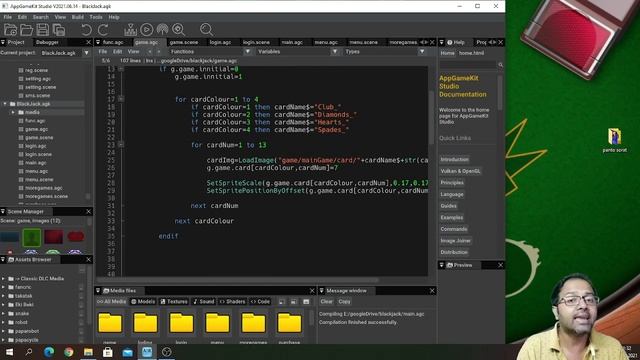Switch to Debugger tab
640x360 pixels.
pos(47,42)
